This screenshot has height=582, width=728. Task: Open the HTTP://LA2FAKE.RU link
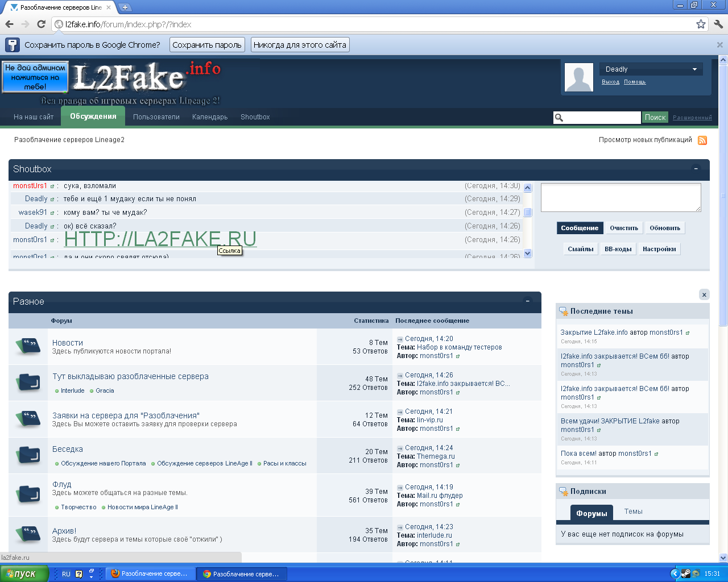(x=160, y=239)
